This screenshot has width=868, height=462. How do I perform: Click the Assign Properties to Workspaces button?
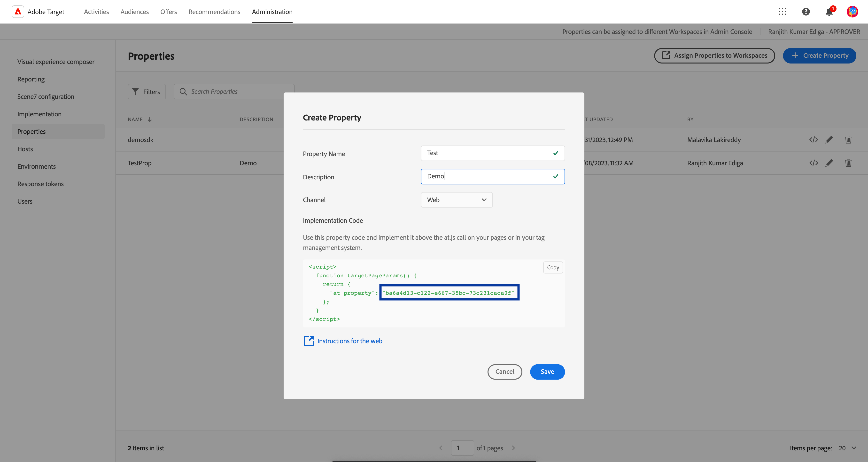[714, 56]
